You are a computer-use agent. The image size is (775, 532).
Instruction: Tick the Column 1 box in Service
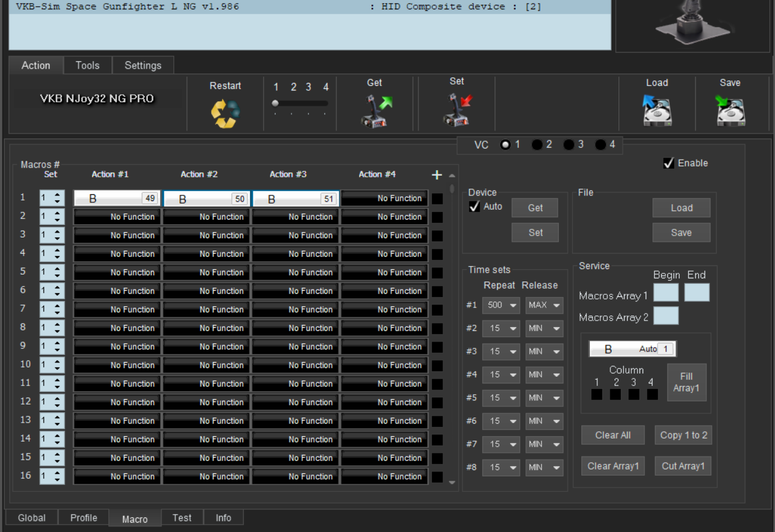point(597,394)
